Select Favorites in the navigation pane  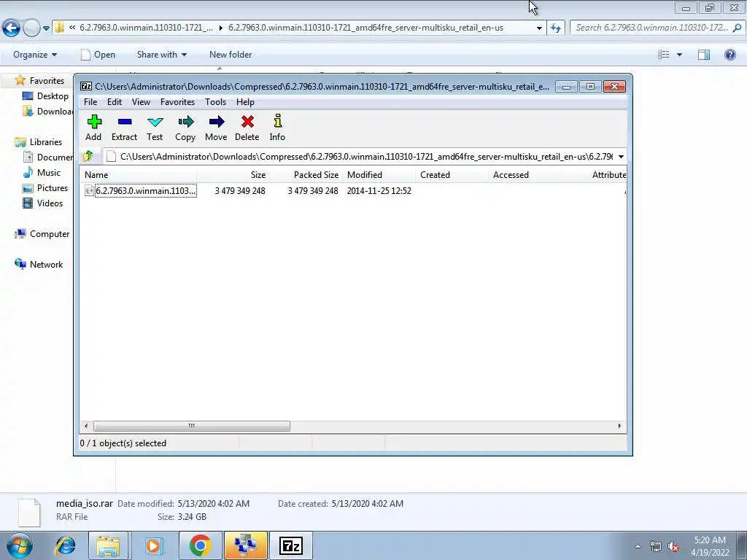pos(47,81)
